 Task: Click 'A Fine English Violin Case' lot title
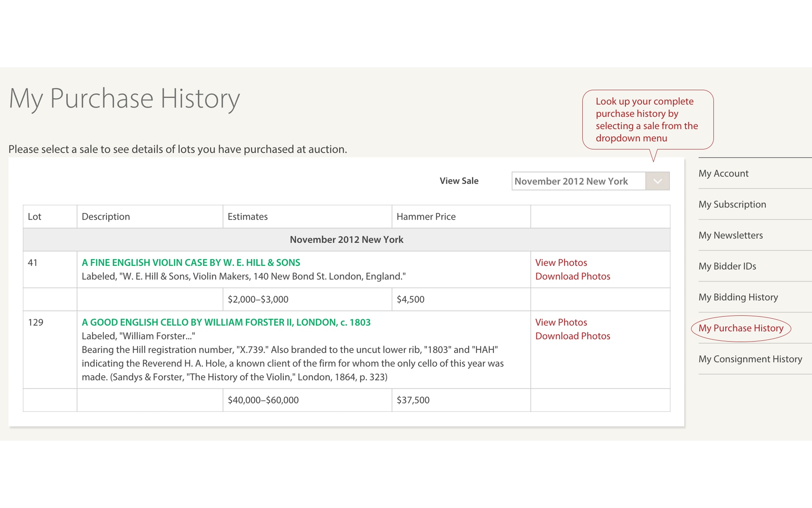(x=192, y=262)
